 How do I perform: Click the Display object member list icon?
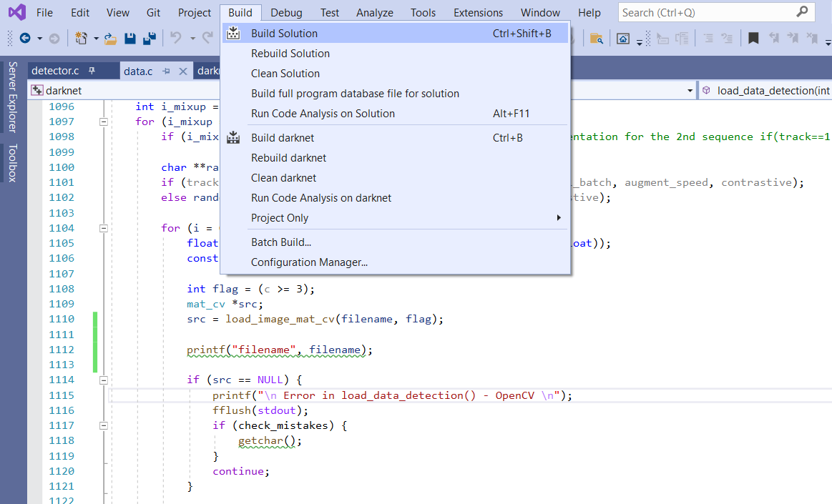tap(662, 38)
